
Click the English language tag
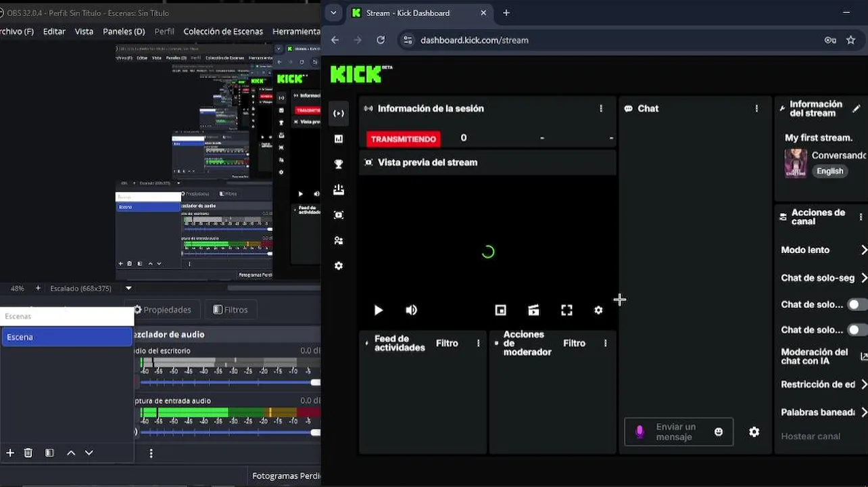[829, 171]
